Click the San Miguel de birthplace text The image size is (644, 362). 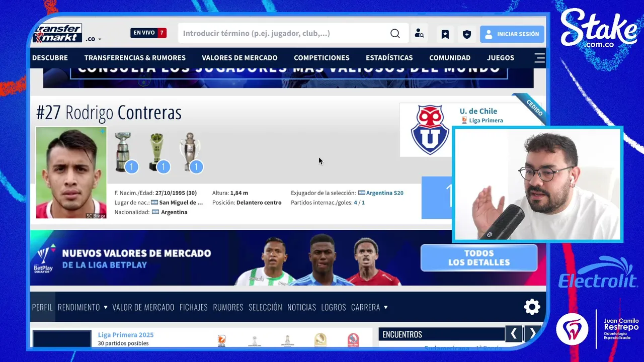tap(181, 203)
